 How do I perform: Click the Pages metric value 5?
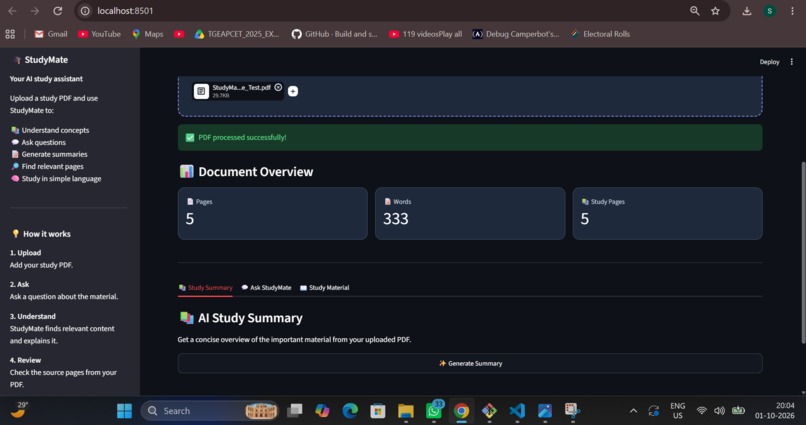click(190, 219)
